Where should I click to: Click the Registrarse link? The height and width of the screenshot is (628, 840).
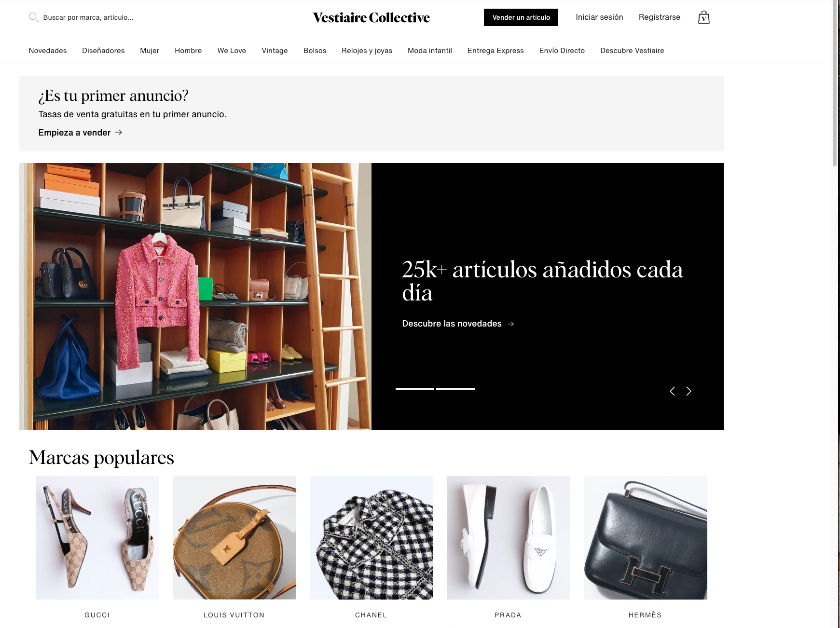coord(660,17)
